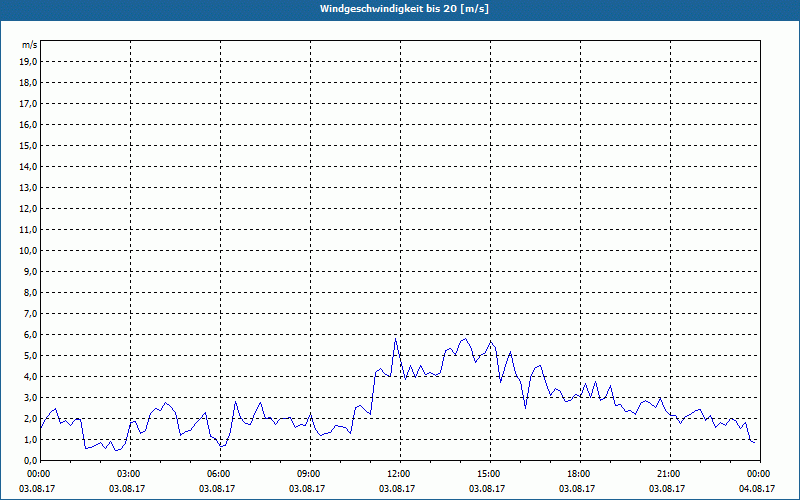Click the "12:00" time label
Screen dimensions: 800x500
(401, 474)
